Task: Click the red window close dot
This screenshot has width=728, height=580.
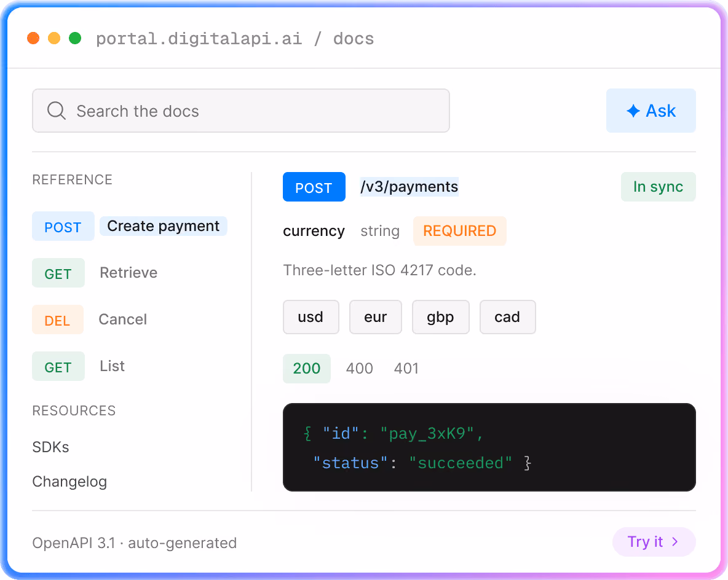Action: (x=33, y=38)
